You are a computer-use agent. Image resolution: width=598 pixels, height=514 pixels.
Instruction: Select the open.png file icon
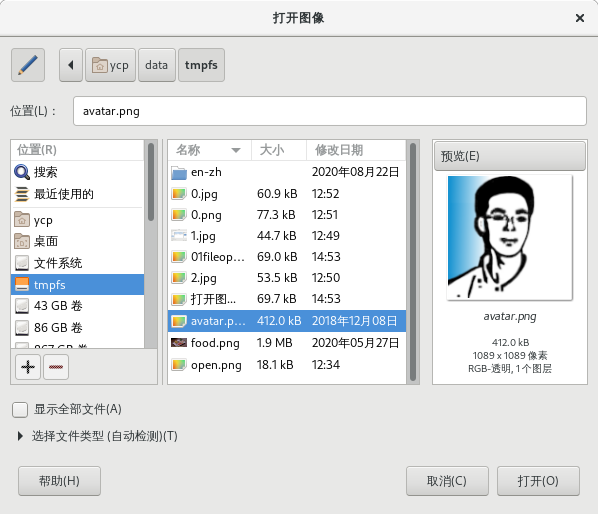178,365
